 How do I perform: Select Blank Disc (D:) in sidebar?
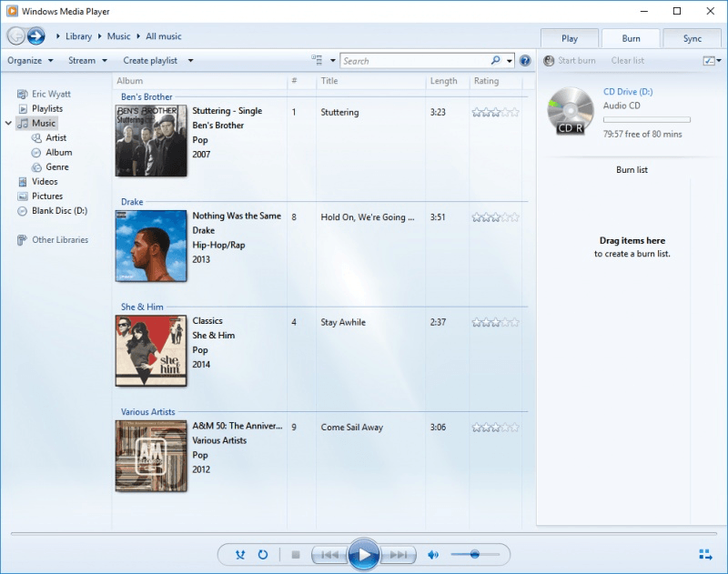53,211
